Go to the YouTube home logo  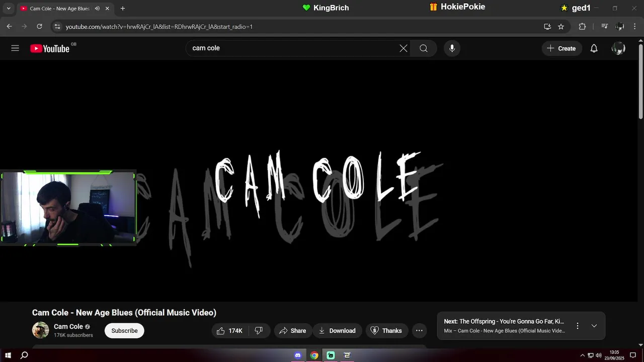(49, 48)
